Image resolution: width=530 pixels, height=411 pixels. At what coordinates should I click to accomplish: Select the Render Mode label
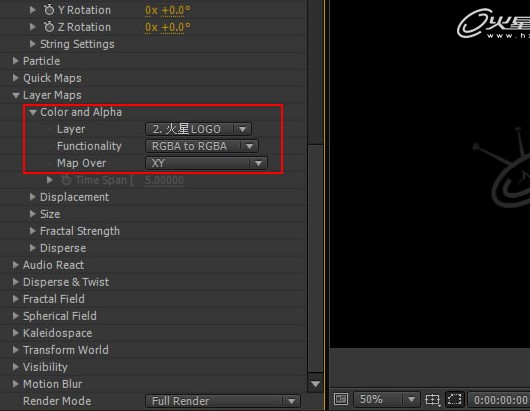pyautogui.click(x=57, y=401)
